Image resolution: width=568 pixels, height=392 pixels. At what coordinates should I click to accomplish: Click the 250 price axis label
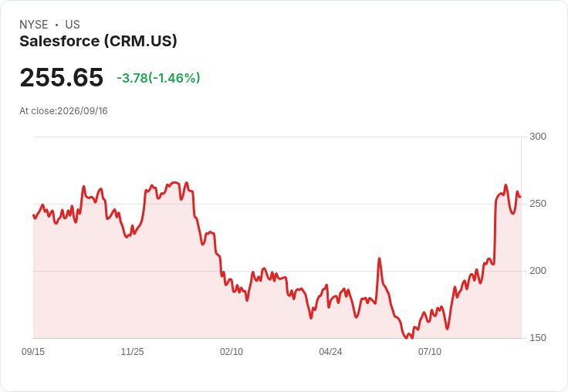click(x=538, y=204)
